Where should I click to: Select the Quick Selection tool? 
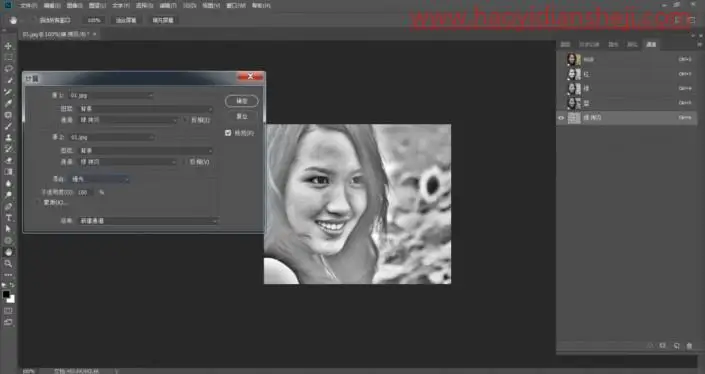pyautogui.click(x=8, y=80)
